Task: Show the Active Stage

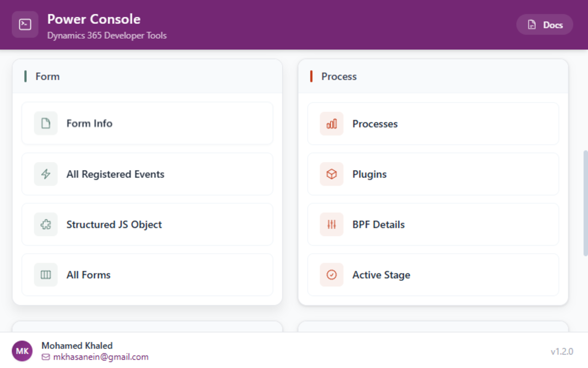Action: 433,275
